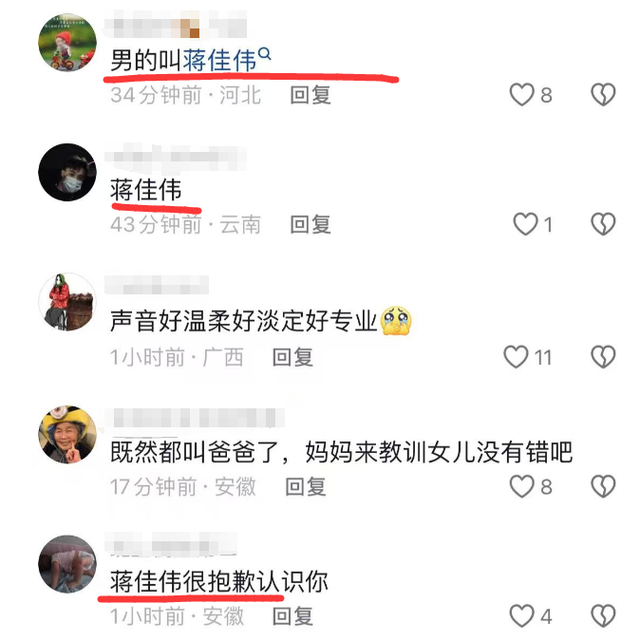Open the masked man avatar profile
This screenshot has width=640, height=641.
[67, 172]
